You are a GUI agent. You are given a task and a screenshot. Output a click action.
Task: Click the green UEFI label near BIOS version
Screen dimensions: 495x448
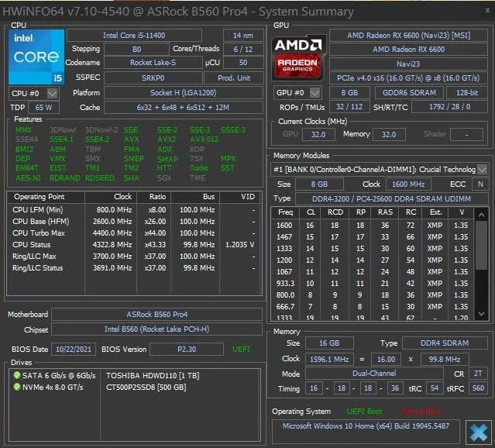pyautogui.click(x=241, y=349)
